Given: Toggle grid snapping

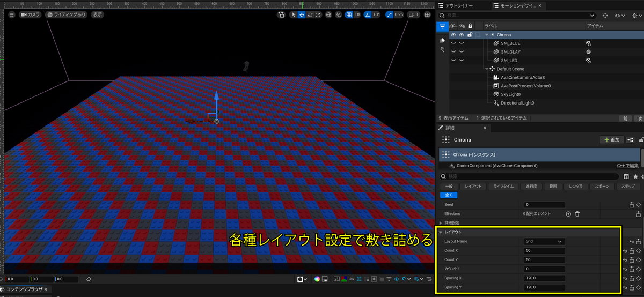Looking at the screenshot, I should click(349, 15).
